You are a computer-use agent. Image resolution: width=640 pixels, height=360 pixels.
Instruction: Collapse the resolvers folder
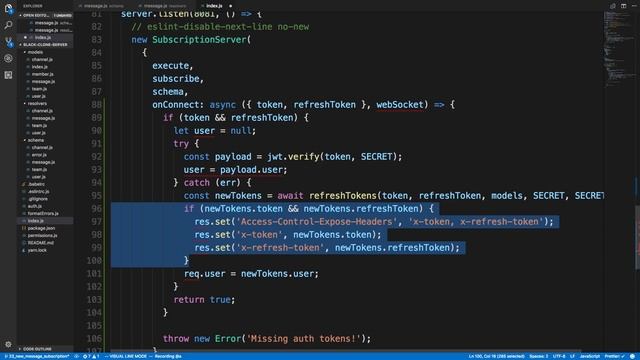pyautogui.click(x=37, y=104)
